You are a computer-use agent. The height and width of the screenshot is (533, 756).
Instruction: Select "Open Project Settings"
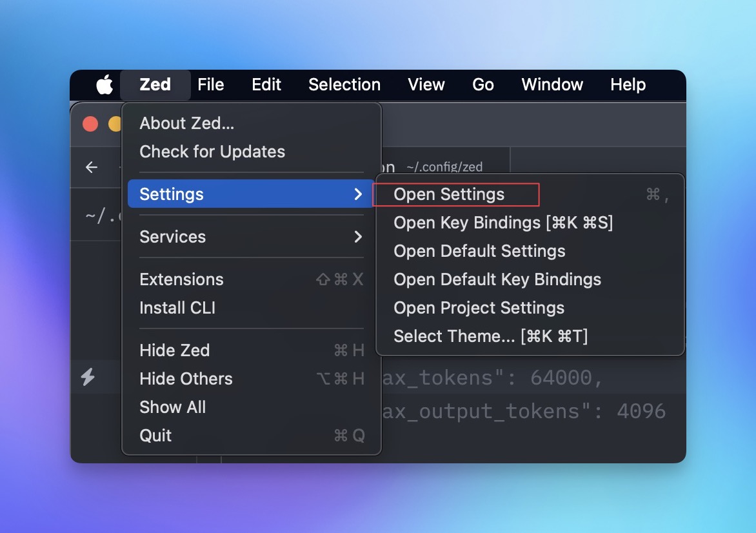pyautogui.click(x=480, y=308)
